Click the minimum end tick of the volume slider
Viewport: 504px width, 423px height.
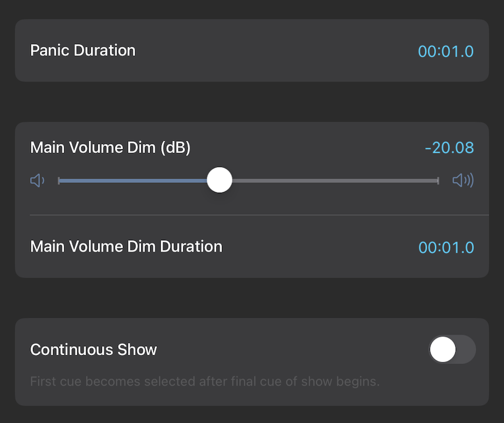(x=59, y=181)
